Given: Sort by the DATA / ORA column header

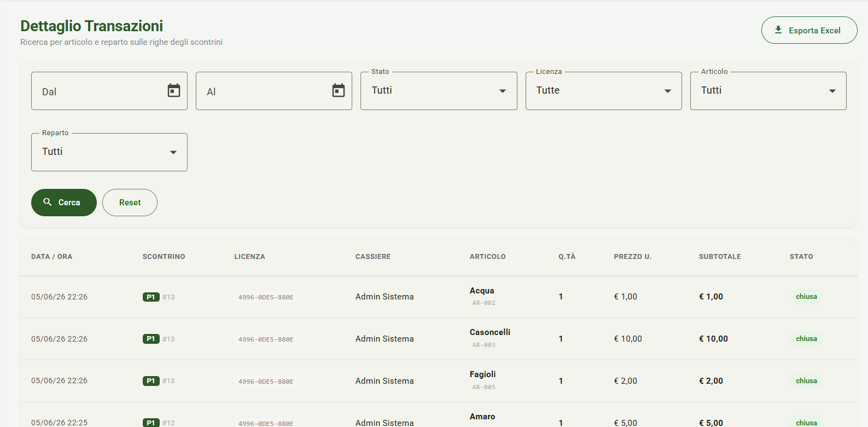Looking at the screenshot, I should click(52, 257).
